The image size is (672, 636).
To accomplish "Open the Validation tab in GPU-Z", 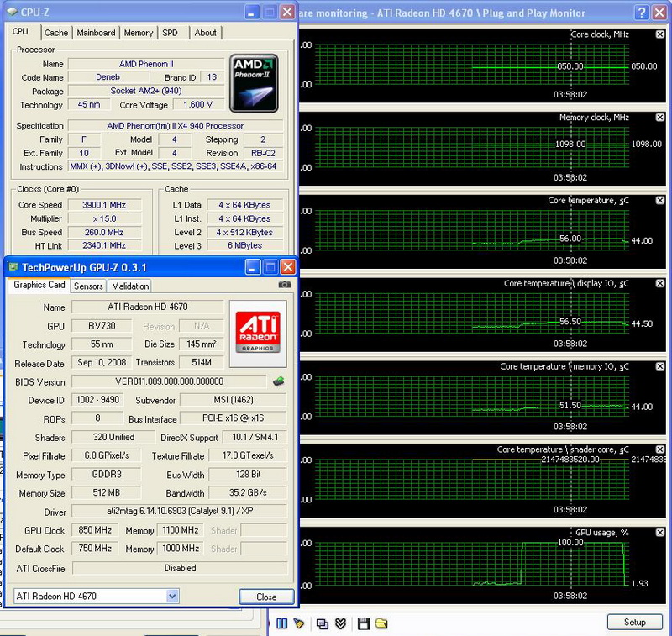I will (130, 286).
